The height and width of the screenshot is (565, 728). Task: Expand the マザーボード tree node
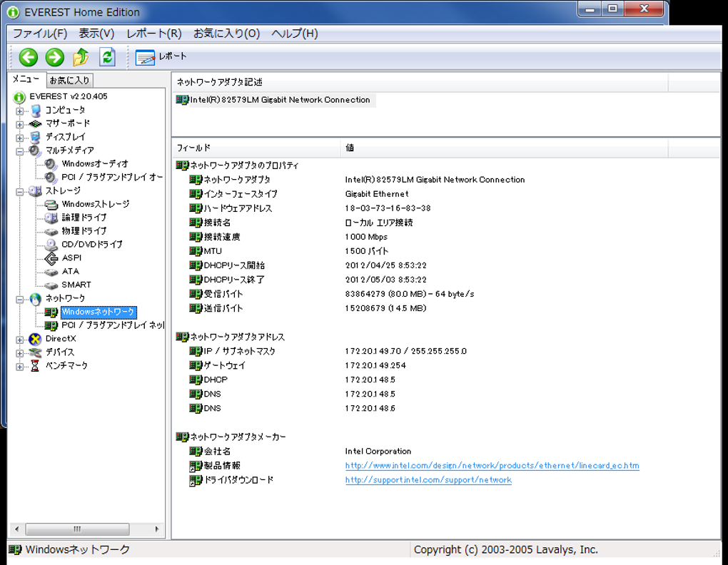coord(19,124)
